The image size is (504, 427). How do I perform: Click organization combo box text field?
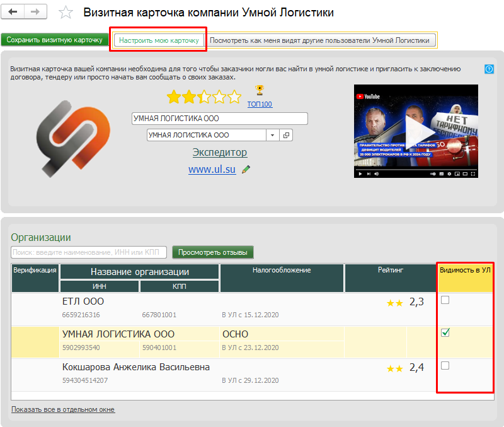tap(207, 135)
